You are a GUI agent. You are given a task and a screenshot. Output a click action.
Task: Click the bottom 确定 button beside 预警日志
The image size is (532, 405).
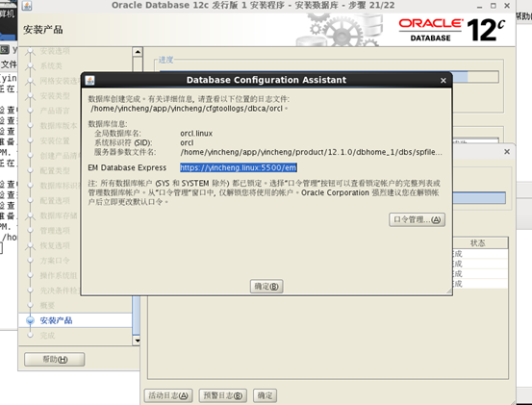265,395
